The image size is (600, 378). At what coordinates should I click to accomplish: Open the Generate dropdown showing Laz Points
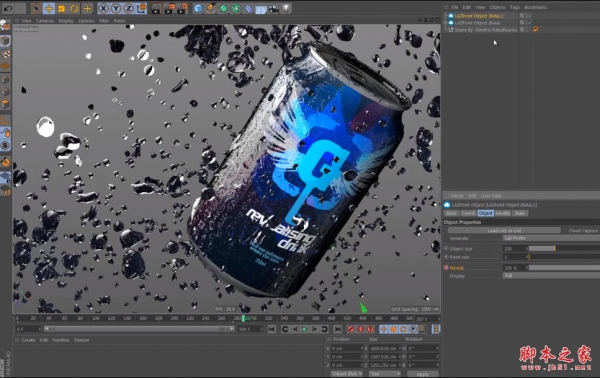tap(551, 238)
